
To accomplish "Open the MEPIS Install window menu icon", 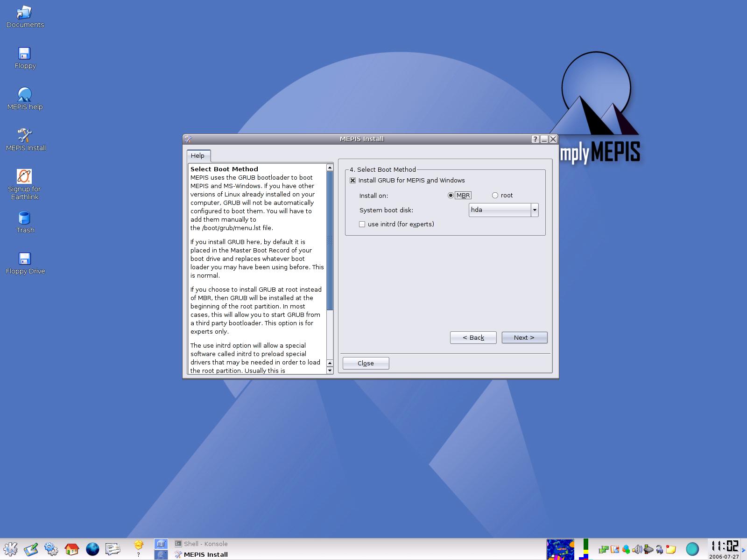I will tap(188, 139).
